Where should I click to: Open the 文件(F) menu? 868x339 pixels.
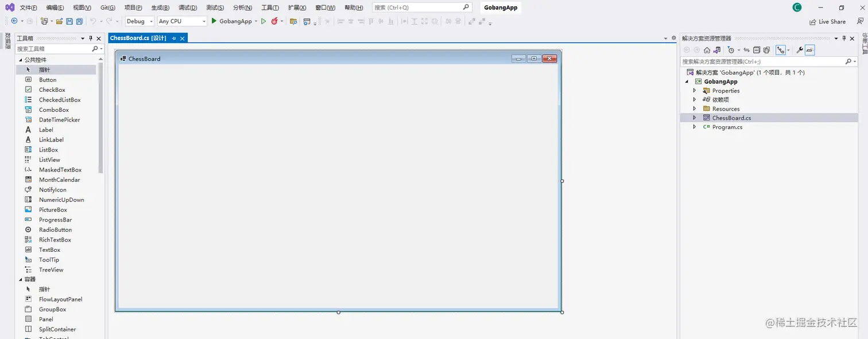tap(28, 7)
